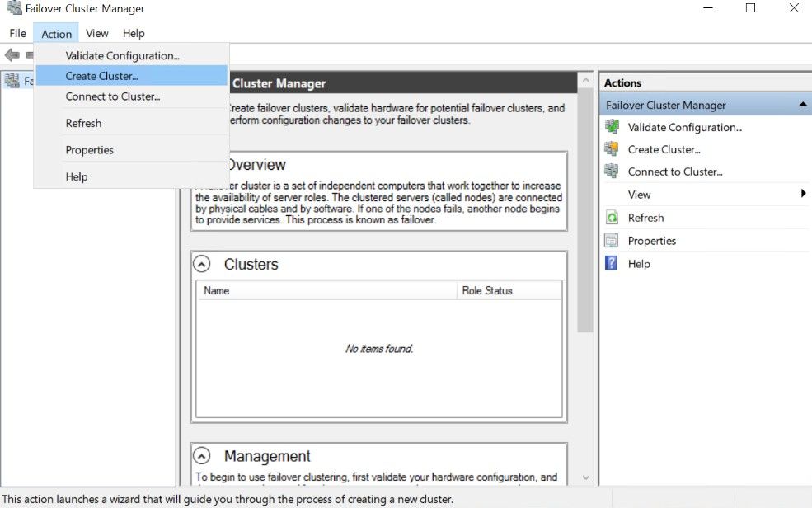Click the scroll up arrow of center pane
Image resolution: width=812 pixels, height=508 pixels.
[x=585, y=80]
